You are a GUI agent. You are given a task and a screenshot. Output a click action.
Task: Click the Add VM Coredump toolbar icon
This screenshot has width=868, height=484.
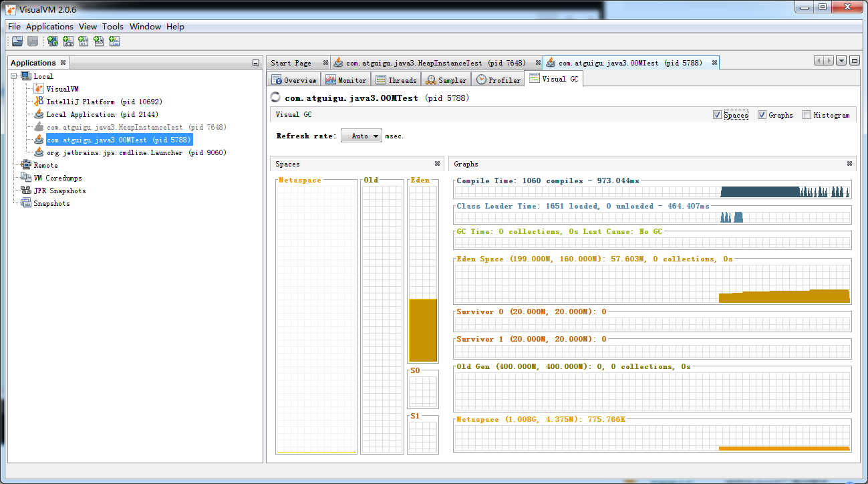pyautogui.click(x=84, y=41)
